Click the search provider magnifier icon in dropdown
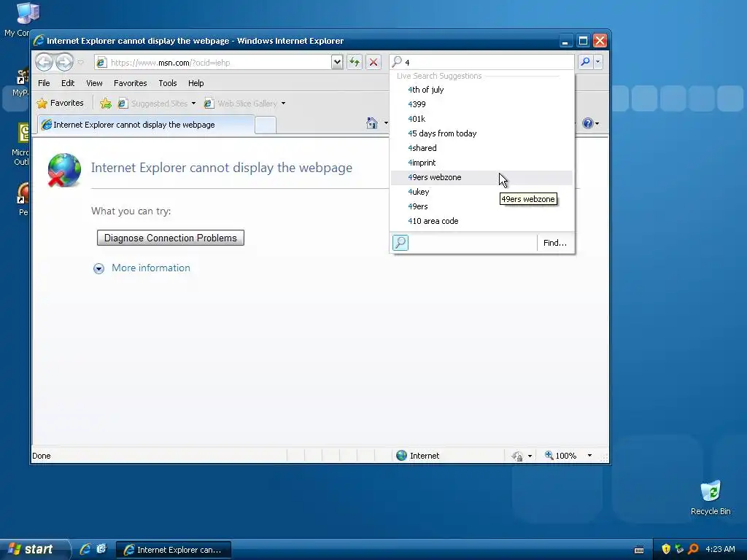 [x=400, y=242]
